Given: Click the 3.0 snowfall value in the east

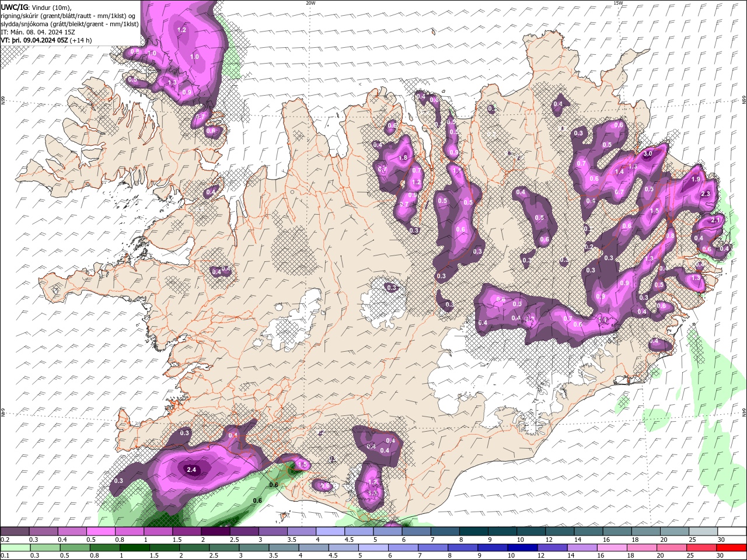Looking at the screenshot, I should [648, 155].
